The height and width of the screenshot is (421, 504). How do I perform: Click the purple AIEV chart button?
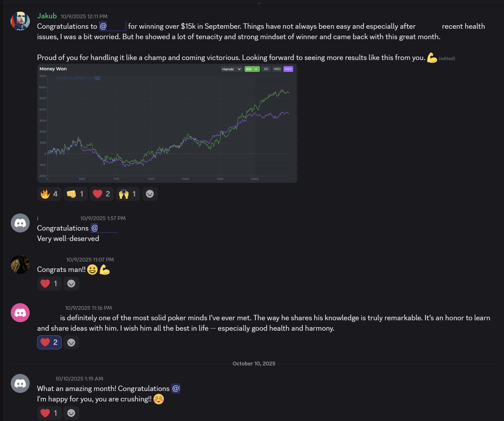pos(288,69)
